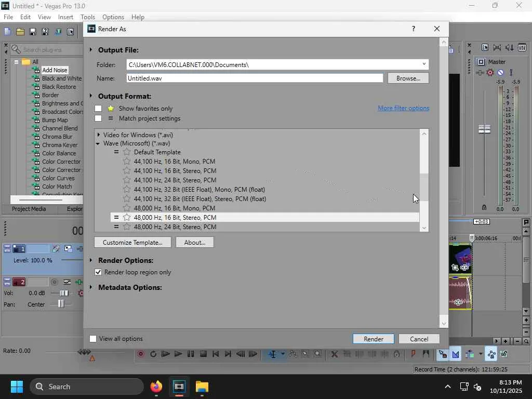Uncheck Render loop region only
532x399 pixels.
[x=98, y=272]
